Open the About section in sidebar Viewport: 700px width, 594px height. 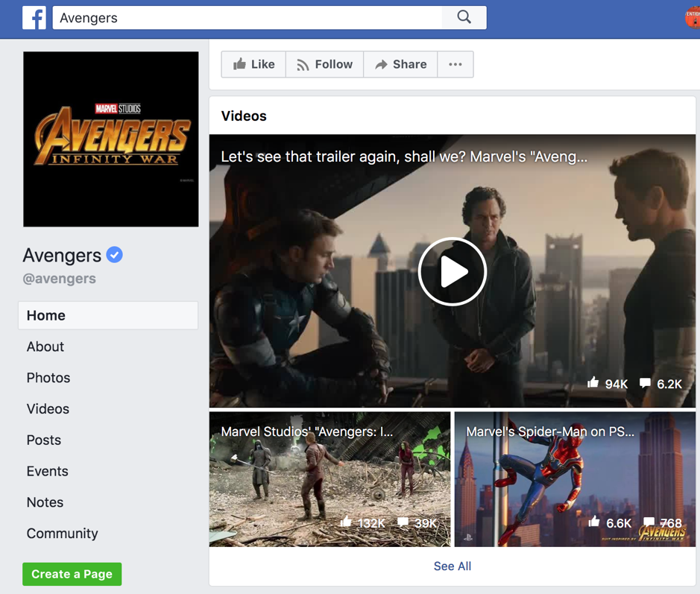coord(45,347)
